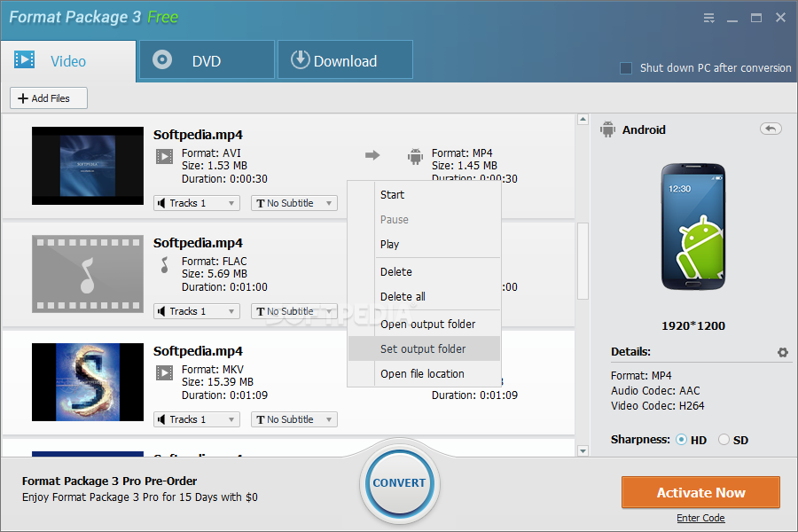Click the Size: 5.69 MB text

pos(215,274)
